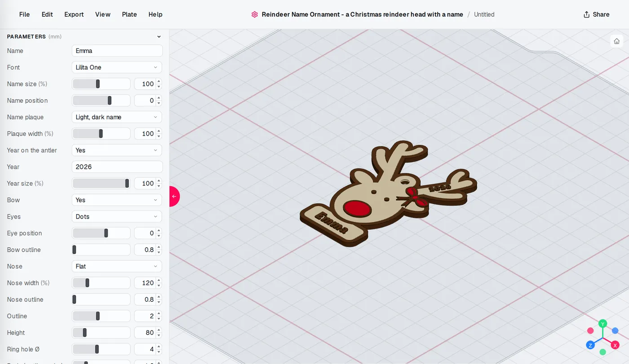
Task: Click the Year field containing 2026
Action: pos(117,167)
